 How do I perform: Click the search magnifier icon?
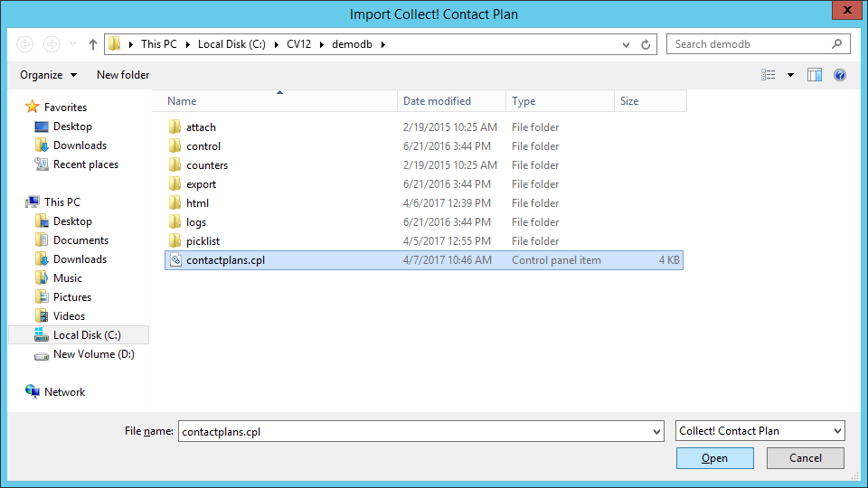(837, 44)
